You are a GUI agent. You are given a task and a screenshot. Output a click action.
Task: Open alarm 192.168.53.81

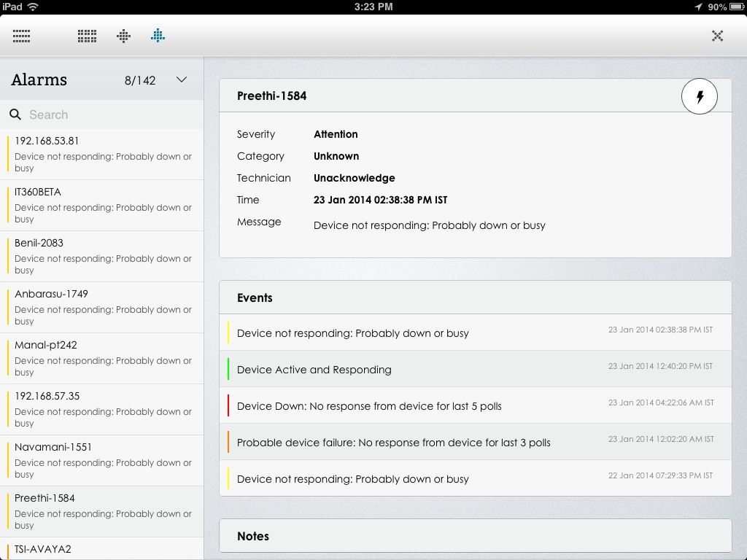tap(102, 155)
